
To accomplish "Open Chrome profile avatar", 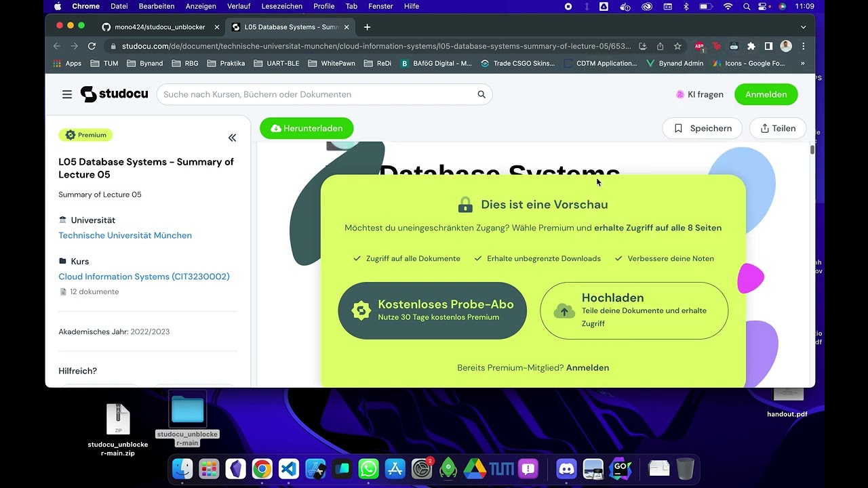I will (x=786, y=46).
